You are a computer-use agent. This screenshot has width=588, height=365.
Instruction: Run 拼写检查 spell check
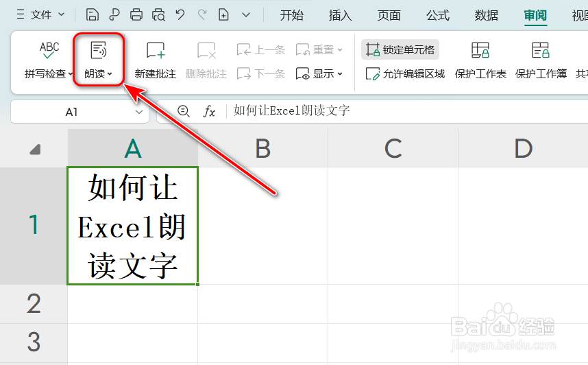[49, 60]
